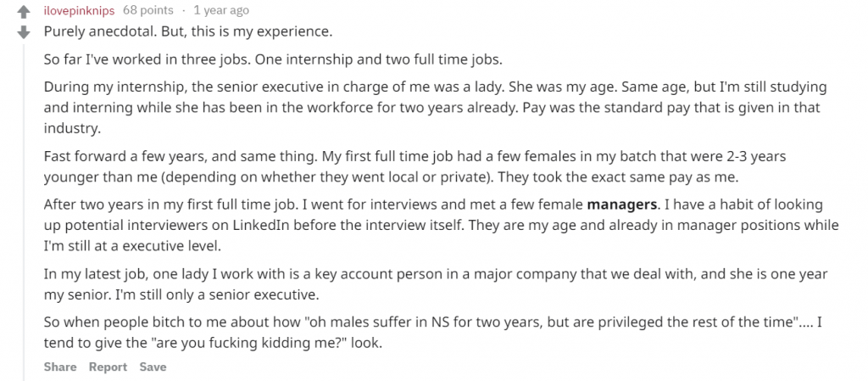Click the sentence 'I'm still only a senior executive.'
This screenshot has width=868, height=381.
click(216, 294)
